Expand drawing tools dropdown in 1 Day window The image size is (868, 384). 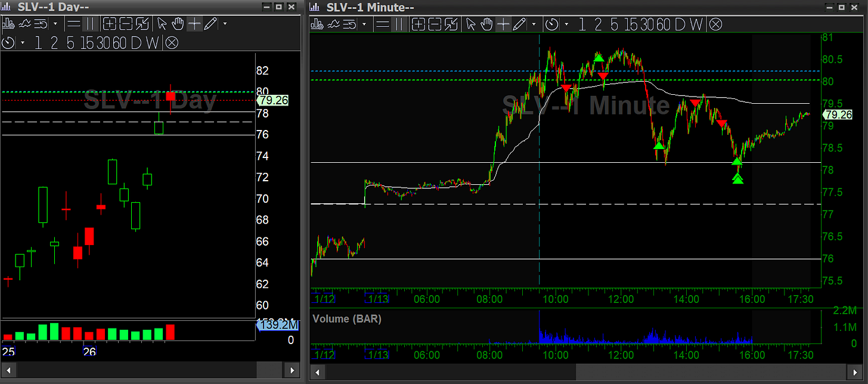click(x=225, y=24)
